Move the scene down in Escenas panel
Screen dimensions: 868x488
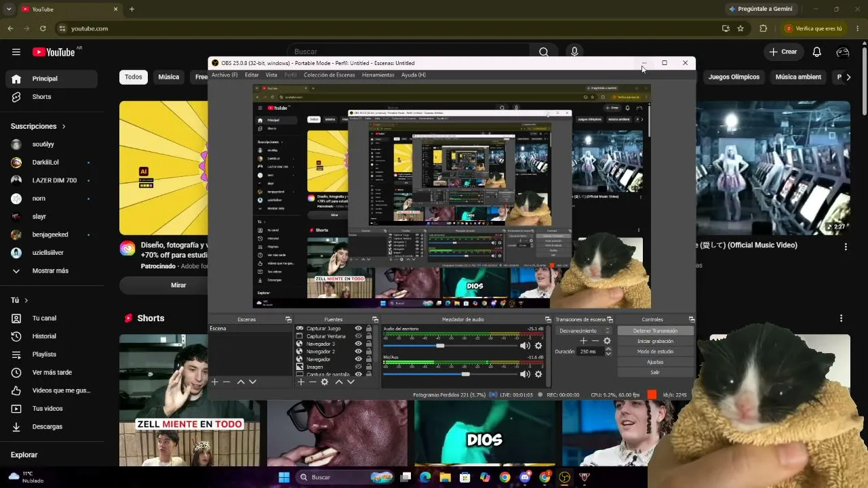(x=252, y=382)
